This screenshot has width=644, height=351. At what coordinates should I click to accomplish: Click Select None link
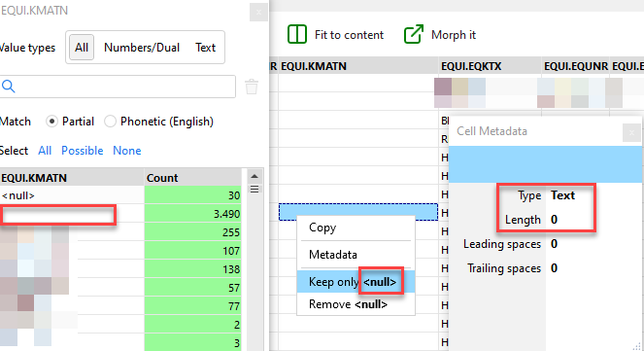point(127,151)
